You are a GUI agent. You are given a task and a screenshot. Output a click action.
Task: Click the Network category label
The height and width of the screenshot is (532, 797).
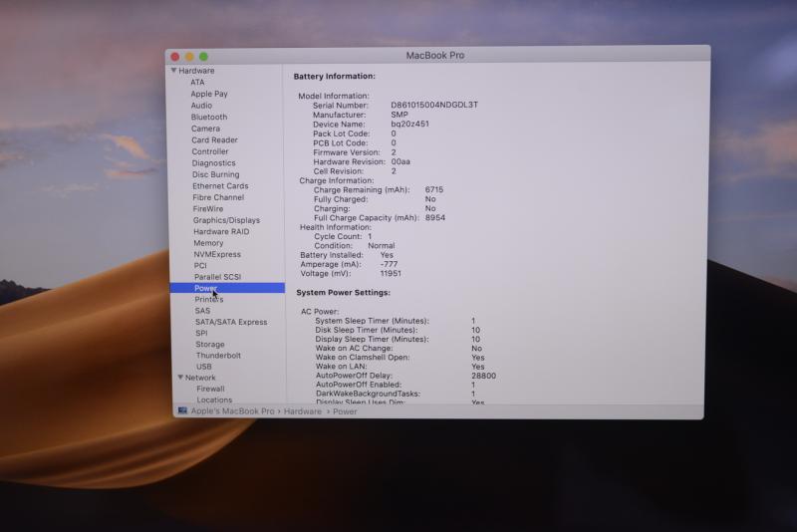click(200, 378)
